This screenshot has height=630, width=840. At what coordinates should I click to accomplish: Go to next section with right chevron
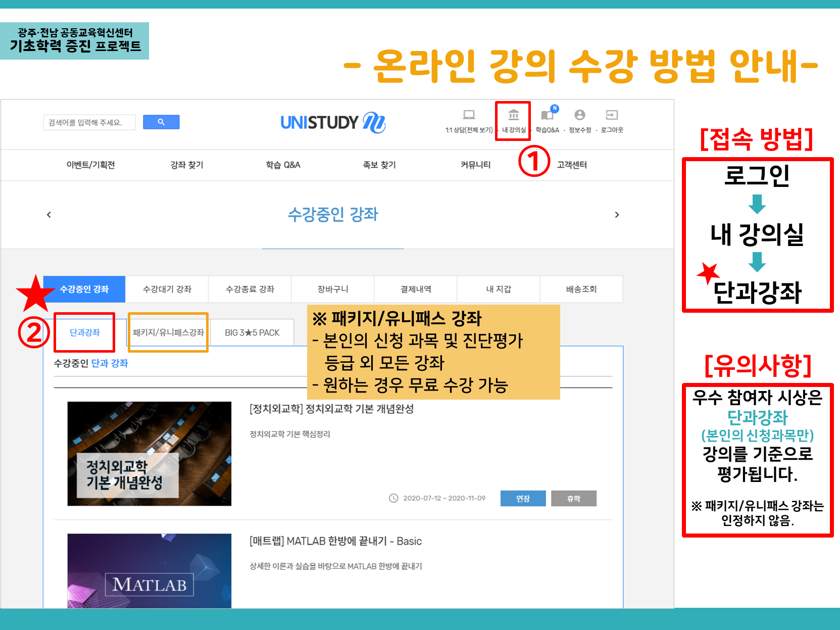tap(617, 215)
